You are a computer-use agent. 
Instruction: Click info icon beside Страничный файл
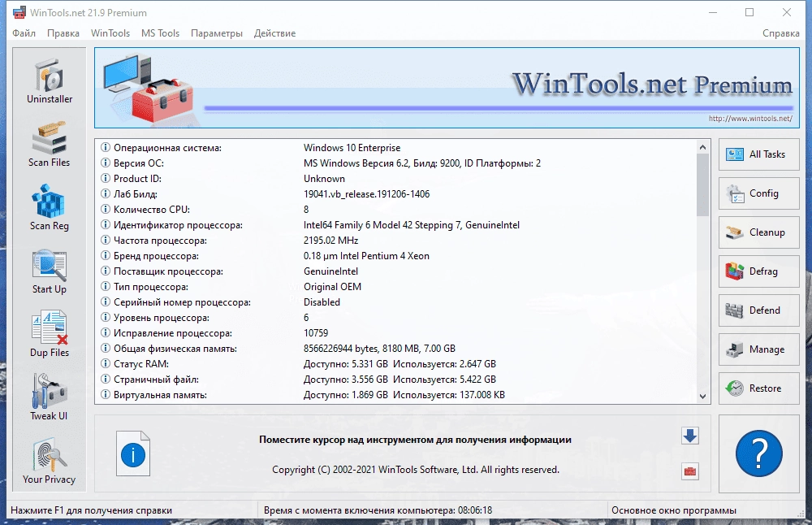(105, 379)
